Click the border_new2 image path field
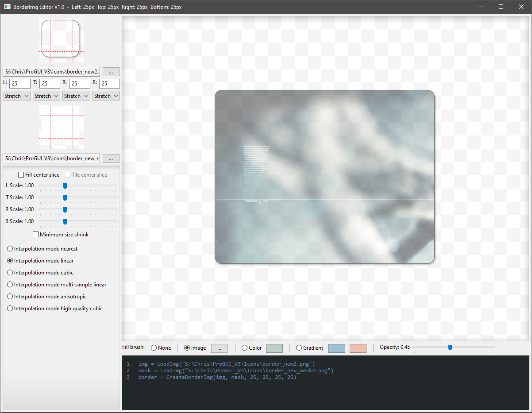532x413 pixels. click(x=51, y=72)
